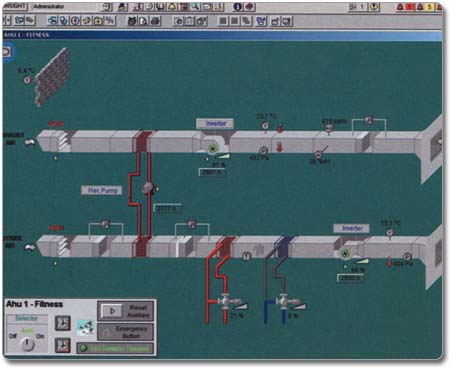Turn the Off/Auto/On selector knob
This screenshot has width=450, height=367.
27,343
